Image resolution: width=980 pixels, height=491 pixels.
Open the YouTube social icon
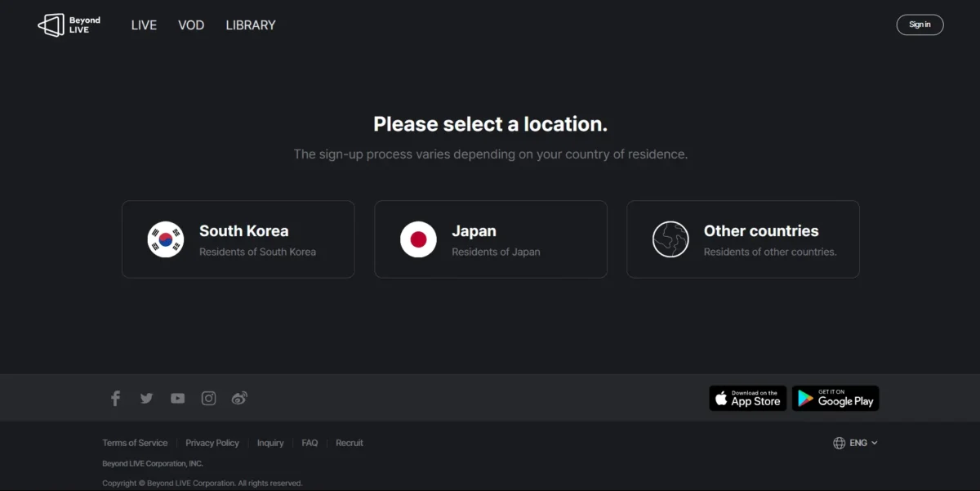[177, 399]
